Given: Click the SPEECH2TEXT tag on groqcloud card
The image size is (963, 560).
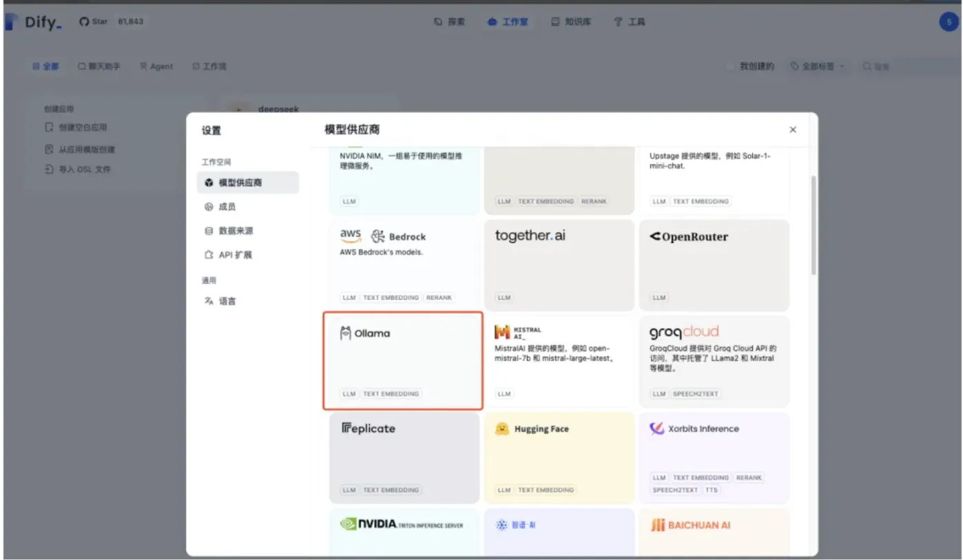Looking at the screenshot, I should (695, 394).
